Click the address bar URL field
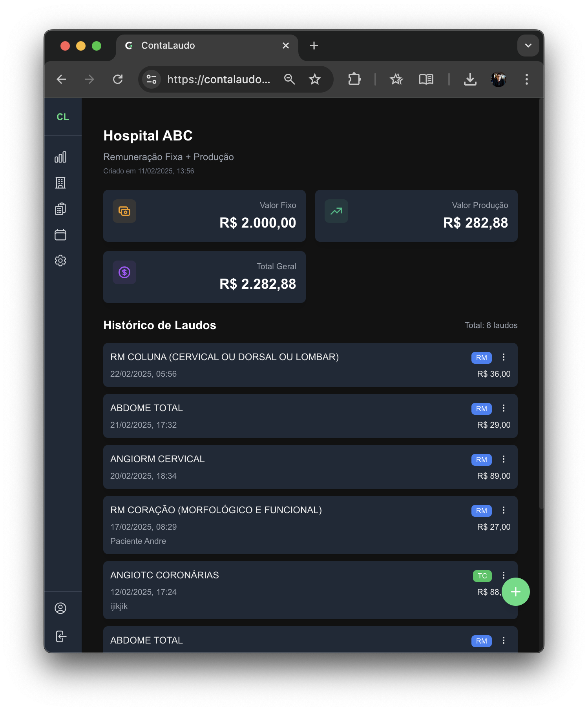Screen dimensions: 588x711 click(218, 79)
